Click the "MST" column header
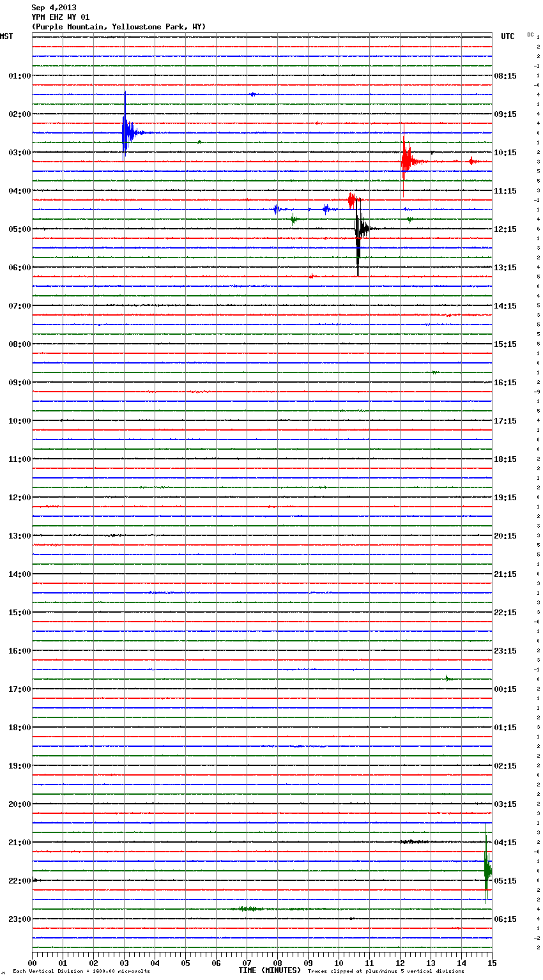This screenshot has height=980, width=543. pyautogui.click(x=6, y=36)
